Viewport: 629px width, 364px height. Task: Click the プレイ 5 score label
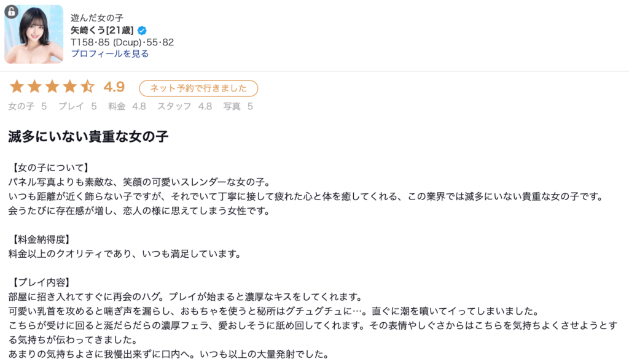click(x=77, y=106)
